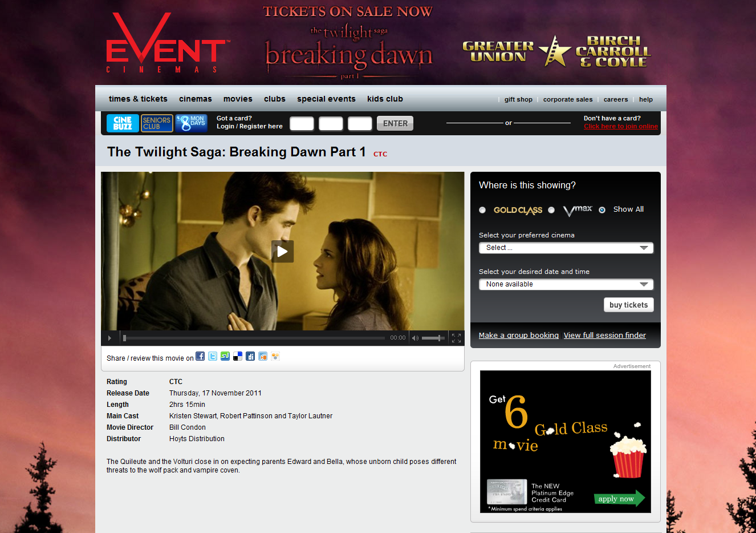This screenshot has width=756, height=533.
Task: Open the Seniors Club logo
Action: pos(157,123)
